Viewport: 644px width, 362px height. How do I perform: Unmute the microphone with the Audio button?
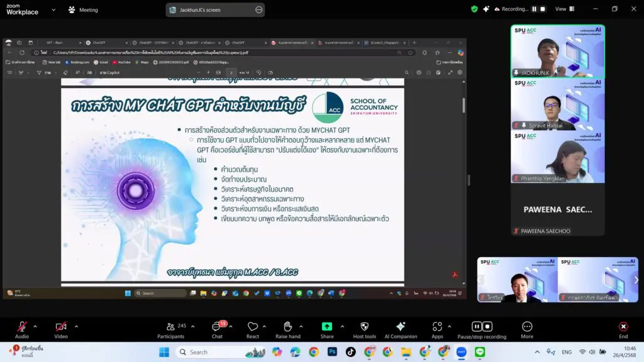point(22,330)
